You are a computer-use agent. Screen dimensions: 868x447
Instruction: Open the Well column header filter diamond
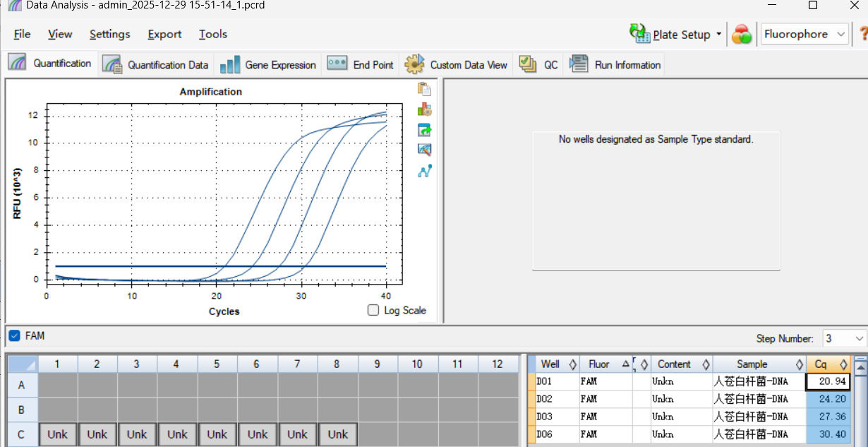573,364
